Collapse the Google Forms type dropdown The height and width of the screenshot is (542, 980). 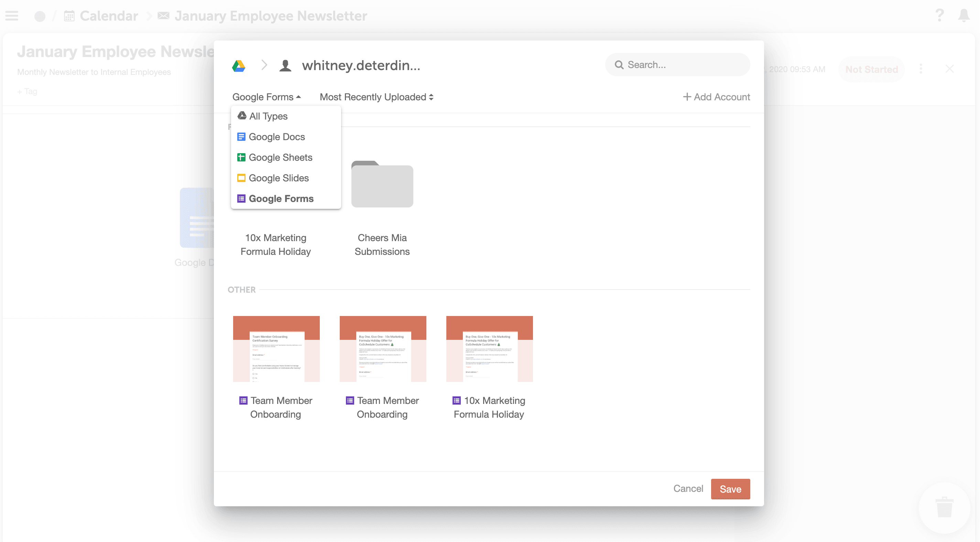[266, 97]
